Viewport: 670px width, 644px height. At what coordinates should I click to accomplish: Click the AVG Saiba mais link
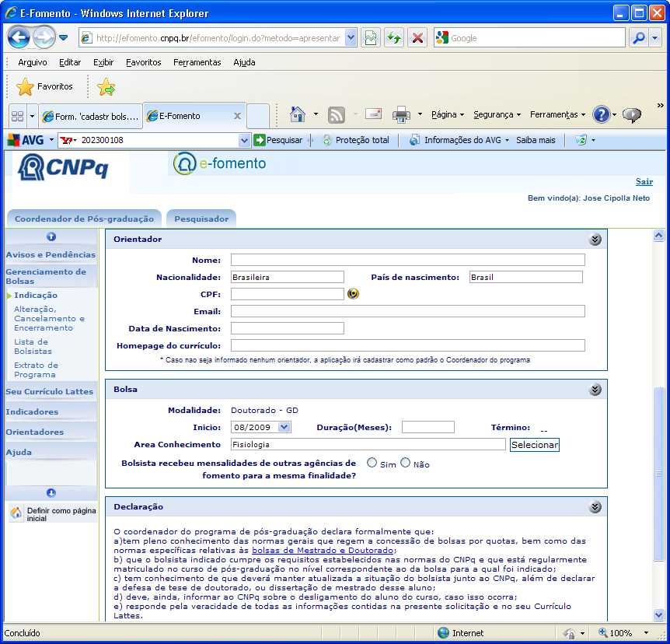coord(536,140)
